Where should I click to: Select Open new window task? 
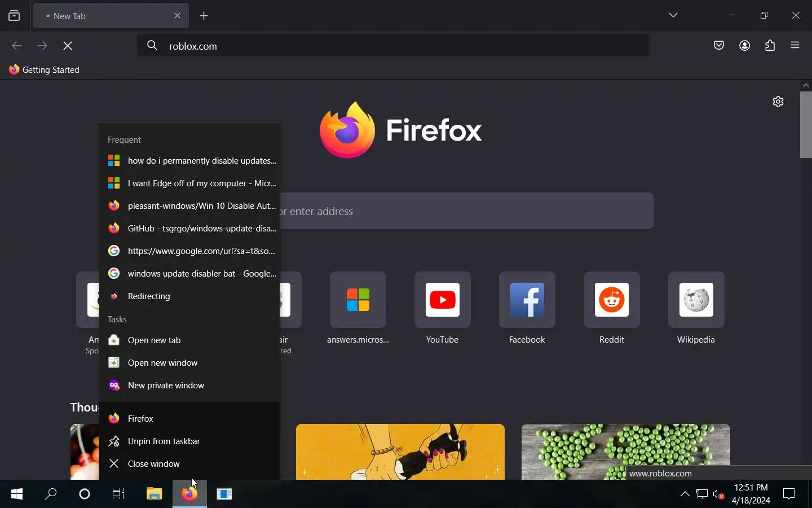tap(190, 363)
